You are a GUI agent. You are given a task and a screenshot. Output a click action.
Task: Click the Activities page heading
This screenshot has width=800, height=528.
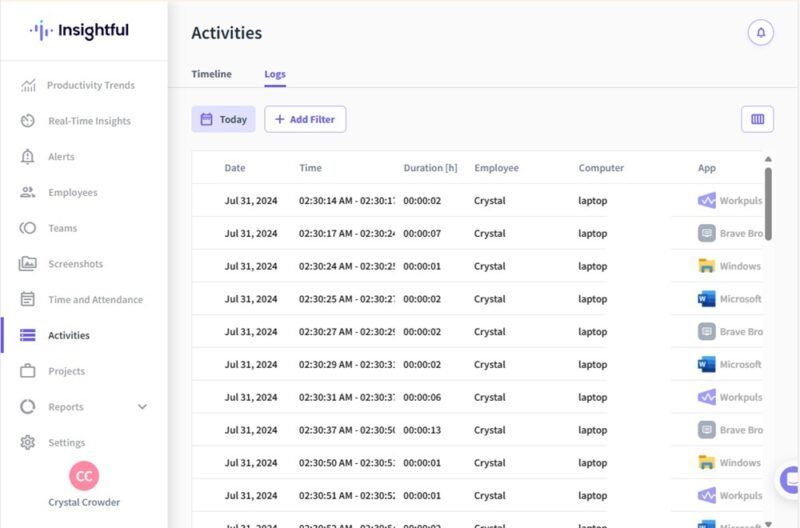[227, 33]
